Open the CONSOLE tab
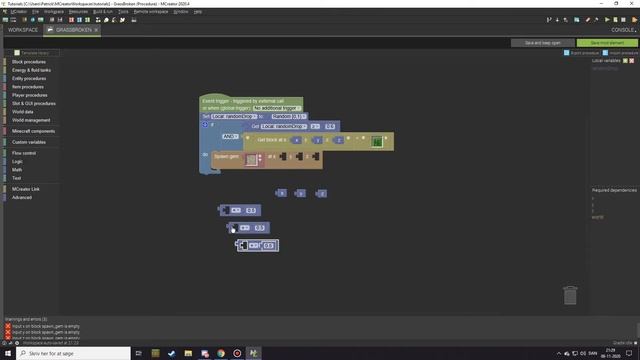Viewport: 640px width, 360px height. [x=623, y=30]
